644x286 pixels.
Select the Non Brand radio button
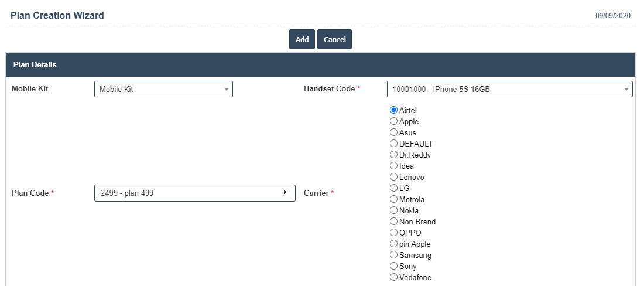(x=394, y=222)
